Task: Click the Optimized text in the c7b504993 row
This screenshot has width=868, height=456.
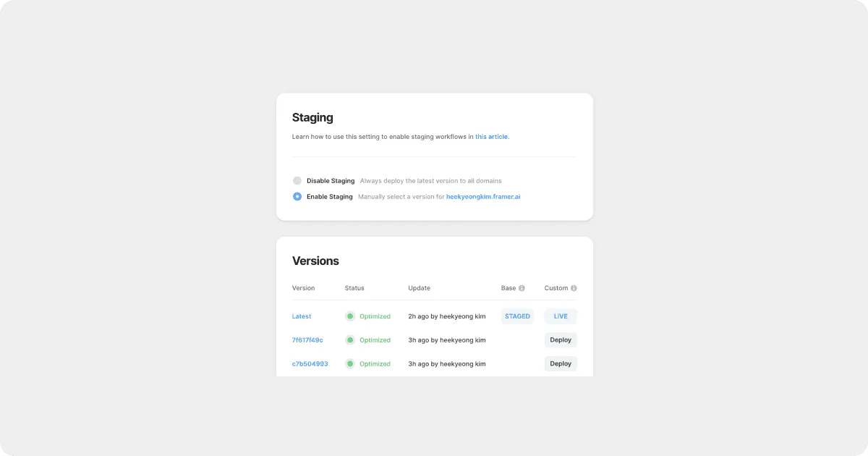Action: click(x=375, y=364)
